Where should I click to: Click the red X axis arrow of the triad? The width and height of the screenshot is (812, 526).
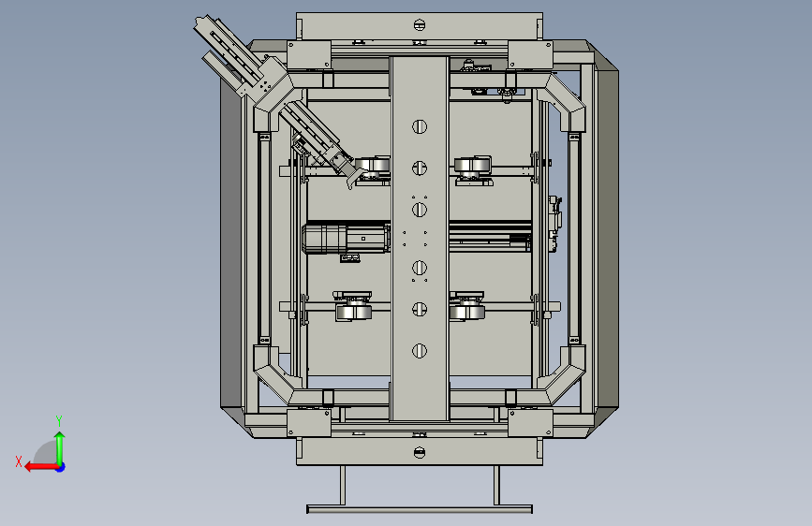41,467
